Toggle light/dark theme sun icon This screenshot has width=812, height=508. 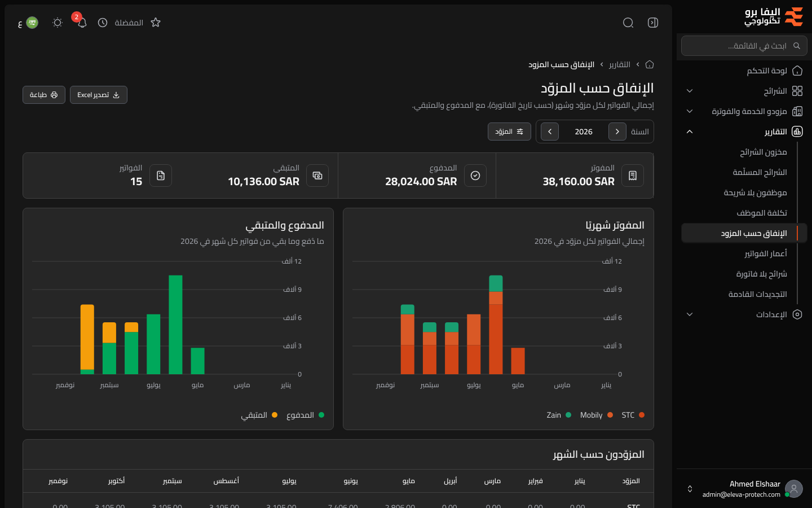tap(57, 23)
